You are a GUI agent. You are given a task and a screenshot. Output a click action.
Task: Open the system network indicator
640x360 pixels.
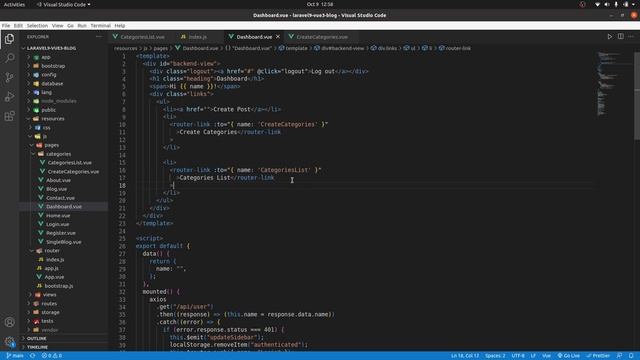[x=597, y=4]
